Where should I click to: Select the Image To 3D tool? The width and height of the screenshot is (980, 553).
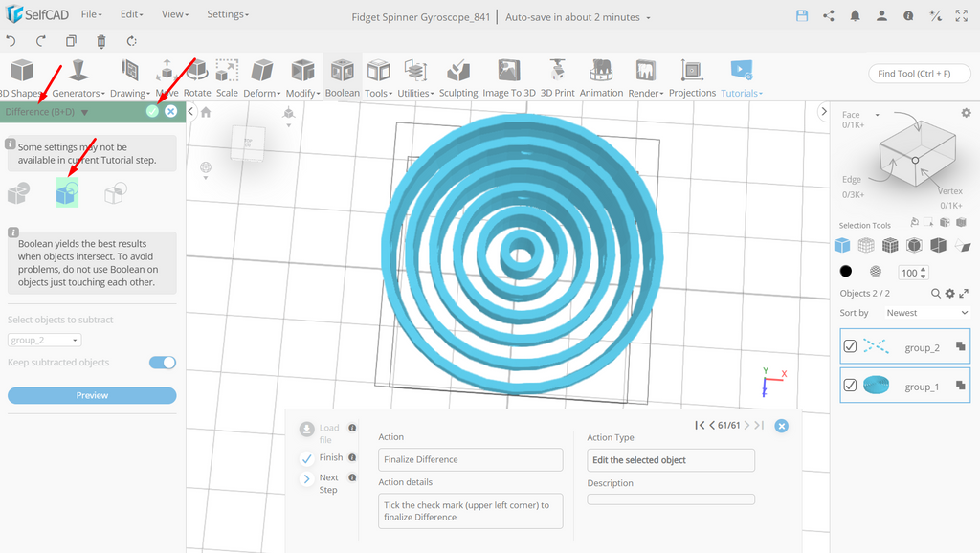(x=509, y=78)
